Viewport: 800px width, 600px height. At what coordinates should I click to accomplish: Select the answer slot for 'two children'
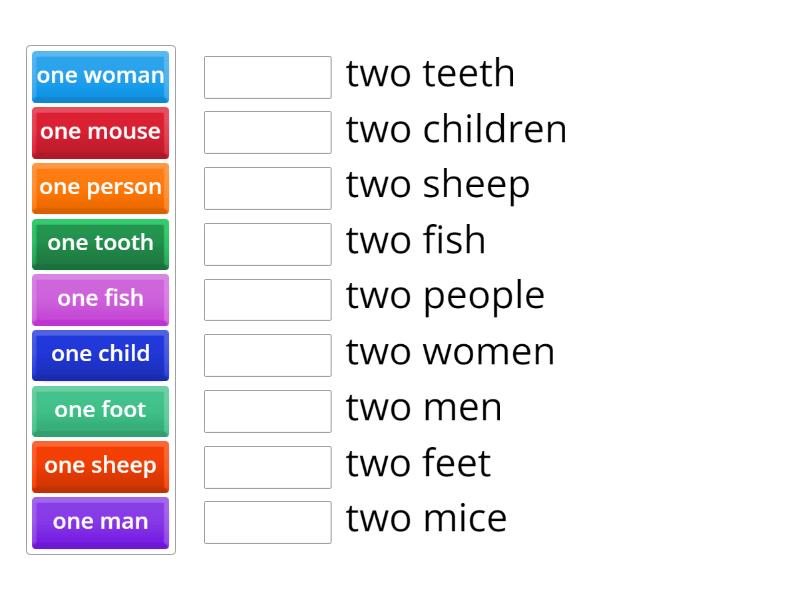click(x=267, y=132)
